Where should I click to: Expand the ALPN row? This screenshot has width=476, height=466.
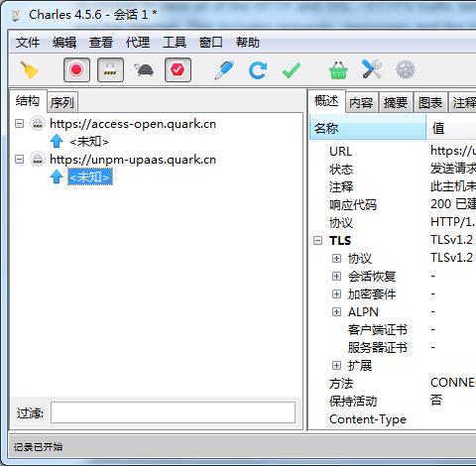coord(336,311)
